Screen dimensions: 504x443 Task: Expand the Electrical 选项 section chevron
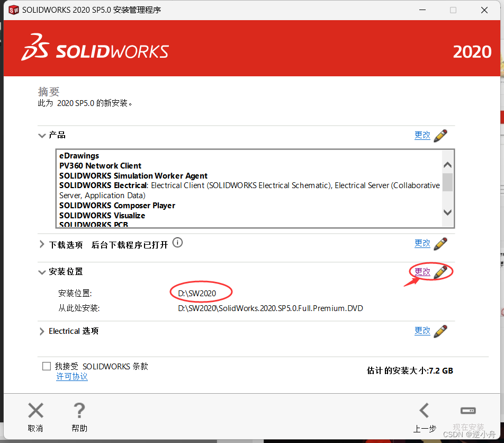click(42, 331)
